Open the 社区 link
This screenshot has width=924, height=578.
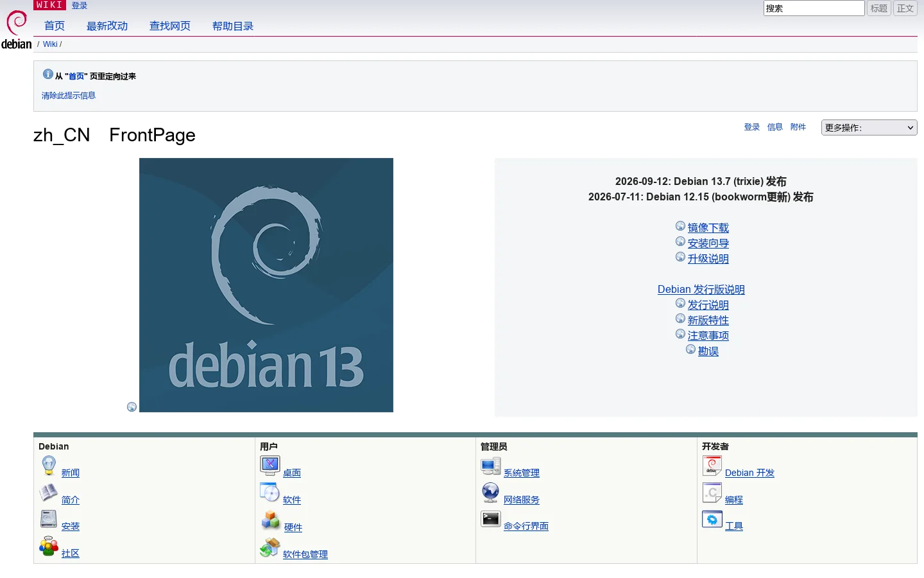(71, 553)
